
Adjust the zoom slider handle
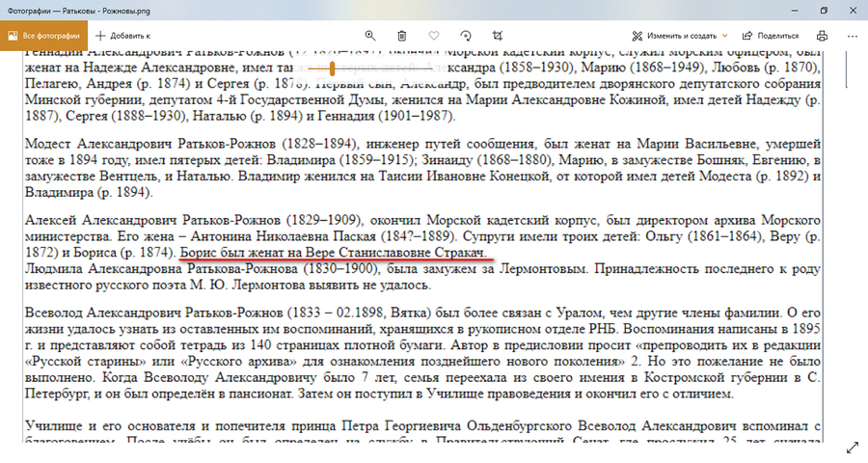click(332, 68)
